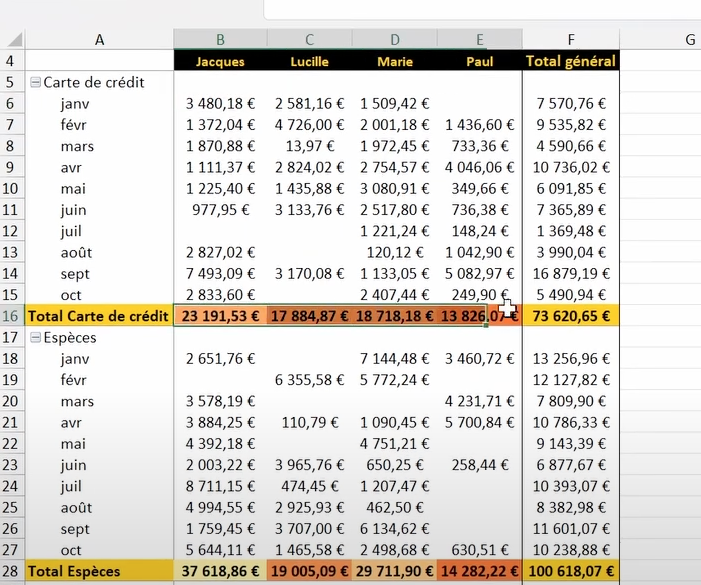This screenshot has width=701, height=585.
Task: Select row 20 header
Action: tap(11, 401)
